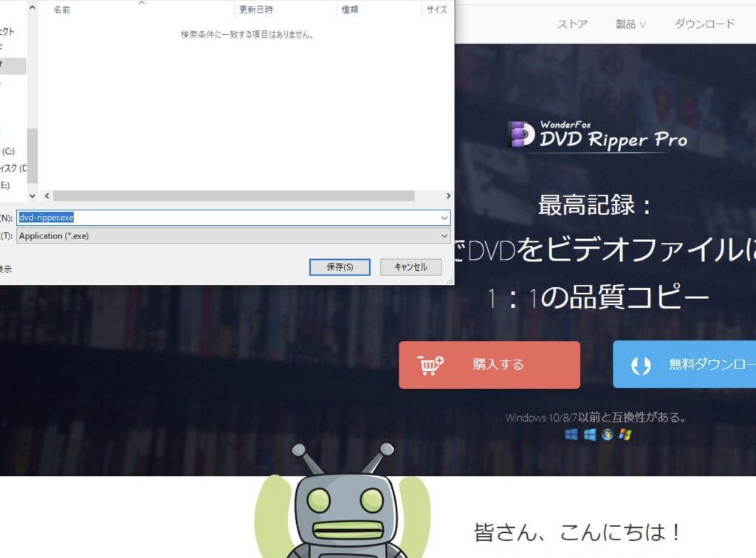
Task: Expand the 製品 navigation dropdown
Action: (x=629, y=23)
